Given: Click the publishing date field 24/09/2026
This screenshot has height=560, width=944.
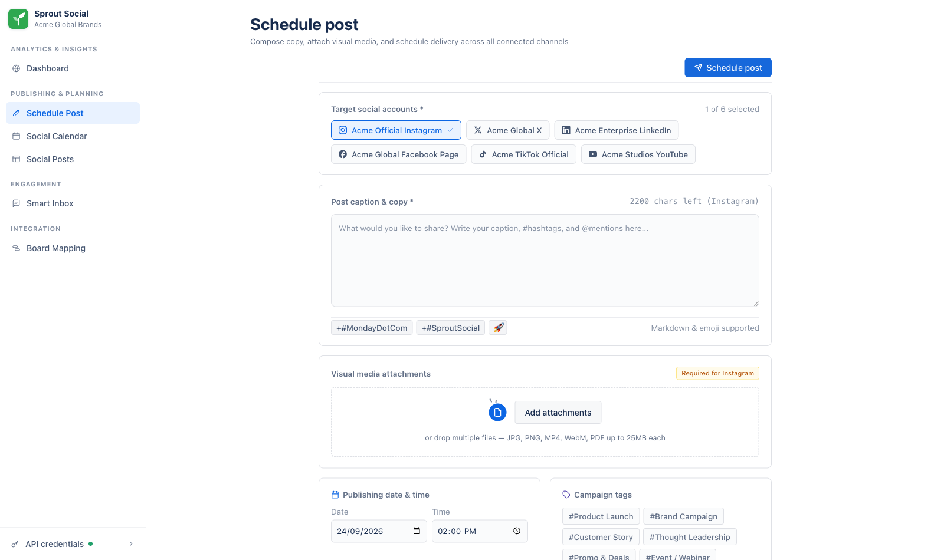Looking at the screenshot, I should coord(379,531).
